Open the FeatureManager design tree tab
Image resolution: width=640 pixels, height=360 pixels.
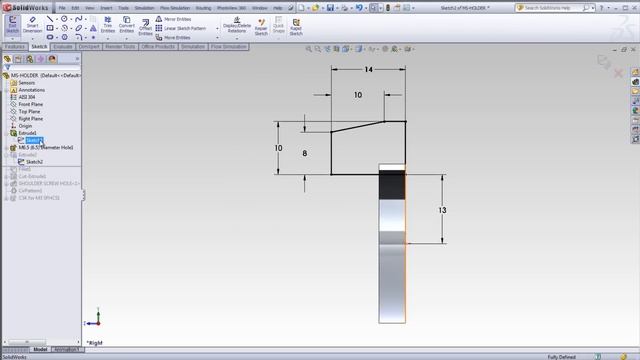(7, 59)
